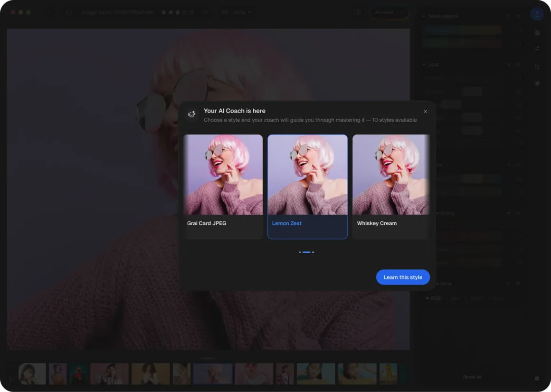551x392 pixels.
Task: Open the settings gear at bottom right
Action: pos(537,378)
